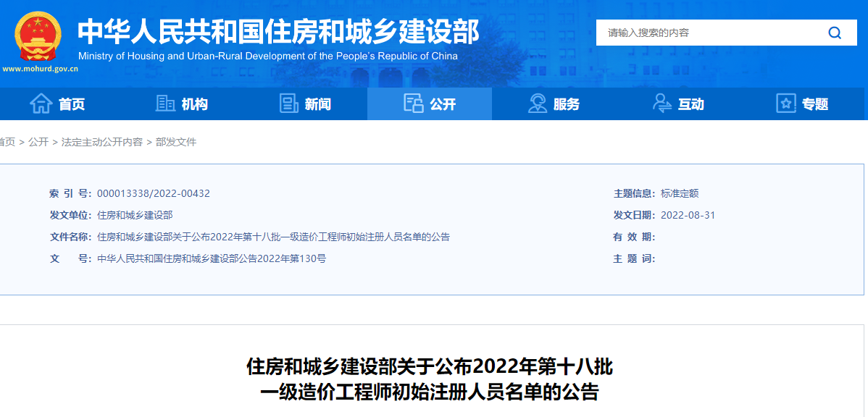Click the www.mohurd.gov.cn site address

tap(41, 69)
